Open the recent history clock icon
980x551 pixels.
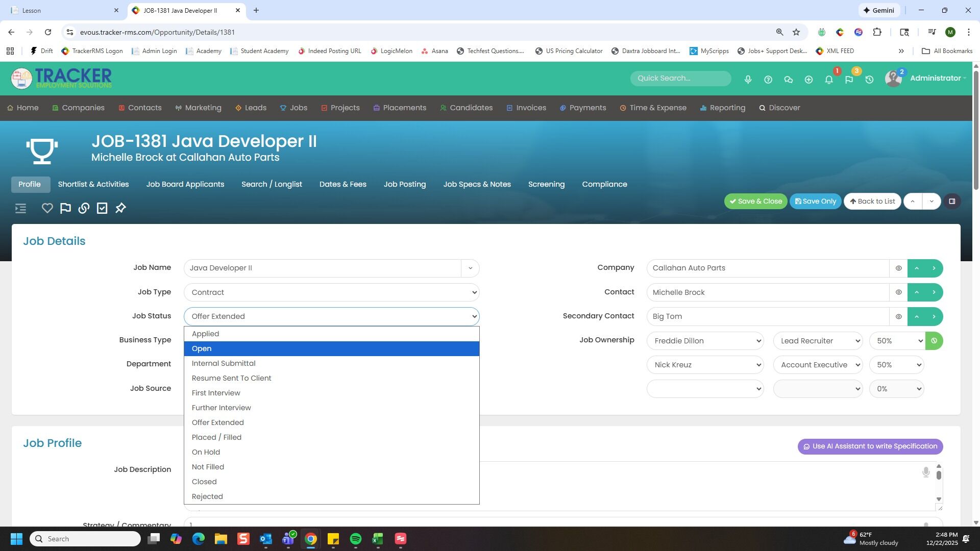pos(869,80)
